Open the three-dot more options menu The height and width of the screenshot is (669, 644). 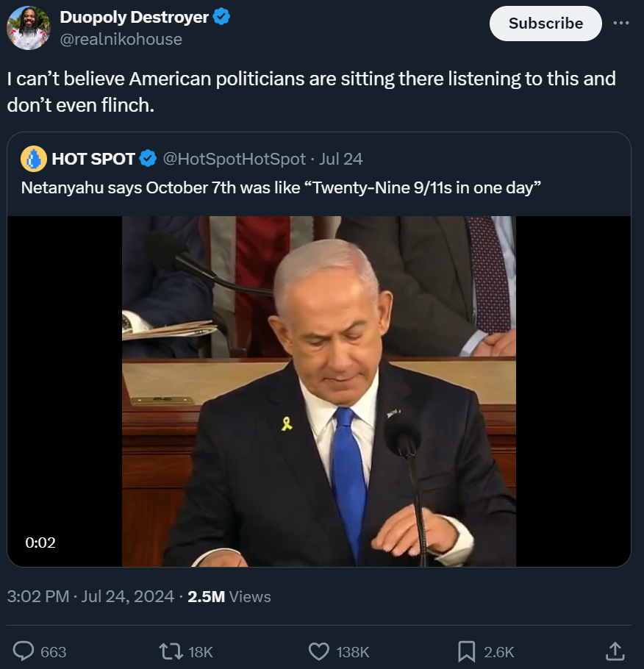621,23
